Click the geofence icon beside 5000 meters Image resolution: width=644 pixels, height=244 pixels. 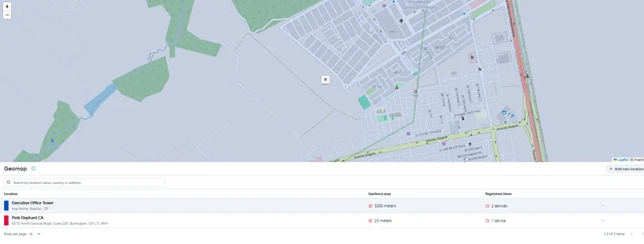coord(371,206)
